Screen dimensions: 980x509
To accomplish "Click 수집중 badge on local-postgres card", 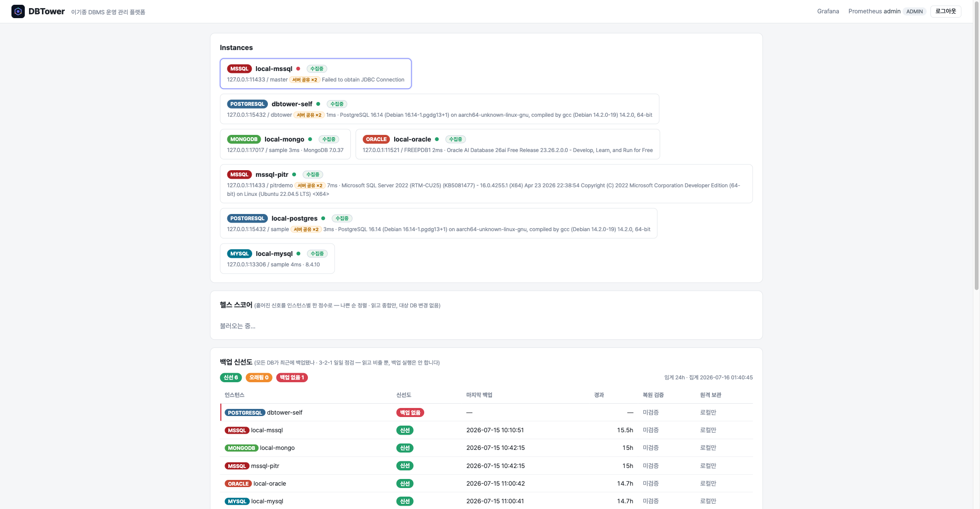I will [342, 218].
